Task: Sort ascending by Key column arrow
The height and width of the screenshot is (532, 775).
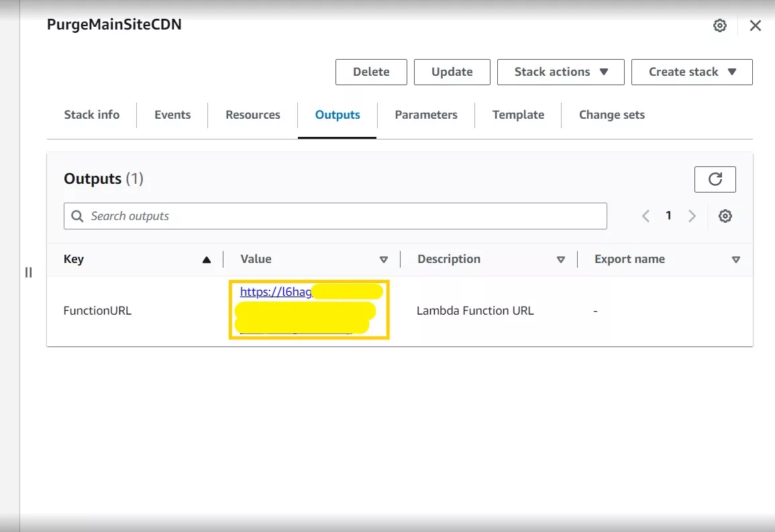Action: [207, 260]
